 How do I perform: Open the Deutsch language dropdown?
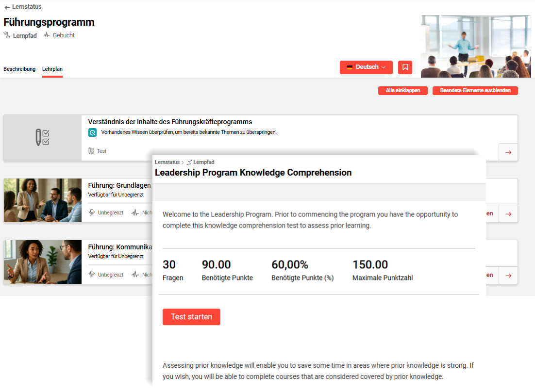click(x=366, y=67)
